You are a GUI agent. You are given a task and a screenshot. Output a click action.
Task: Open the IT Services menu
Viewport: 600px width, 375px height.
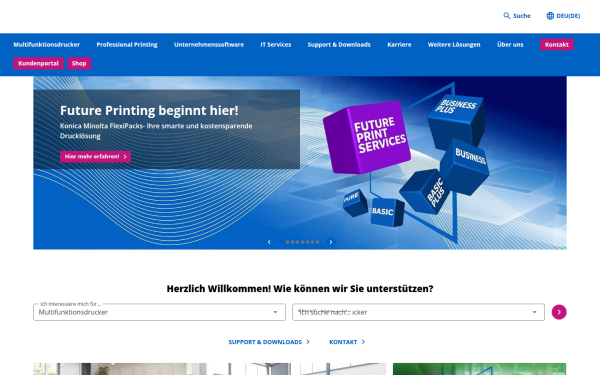coord(276,44)
